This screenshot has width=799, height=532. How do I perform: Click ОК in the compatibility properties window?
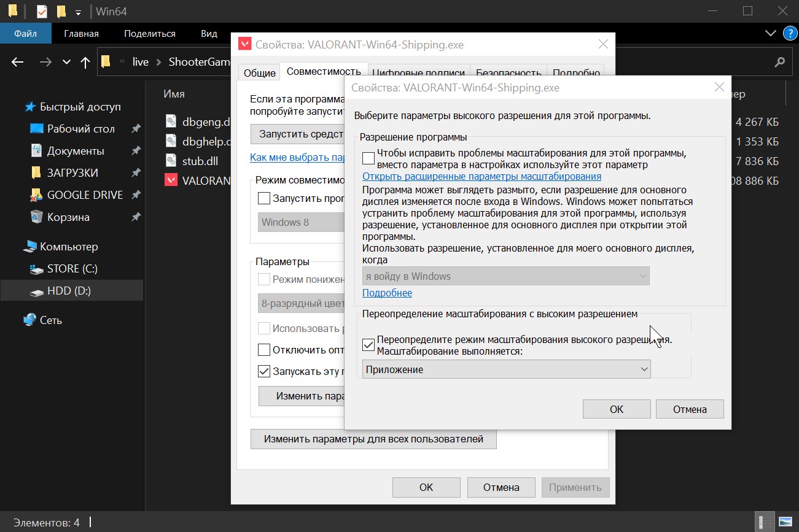click(426, 488)
